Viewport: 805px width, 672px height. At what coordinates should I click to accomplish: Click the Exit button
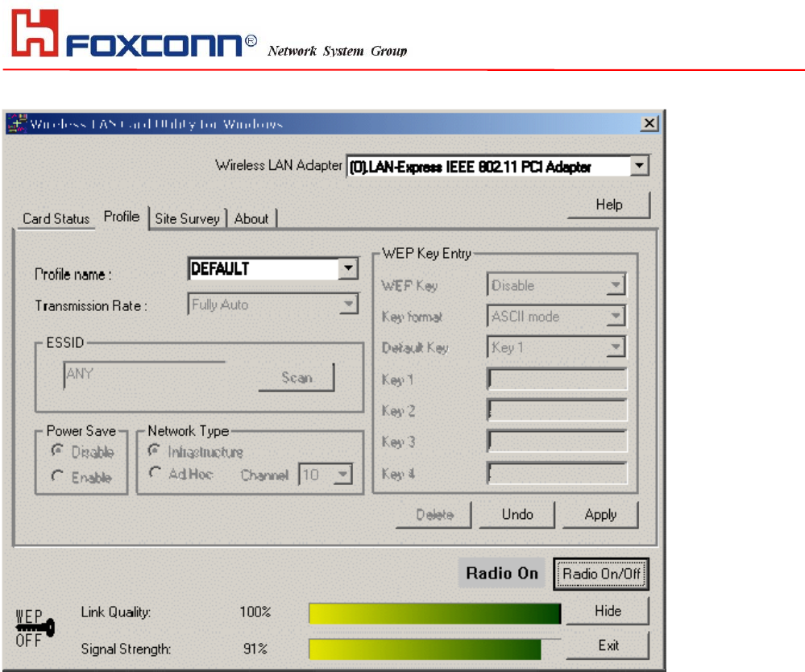point(608,646)
